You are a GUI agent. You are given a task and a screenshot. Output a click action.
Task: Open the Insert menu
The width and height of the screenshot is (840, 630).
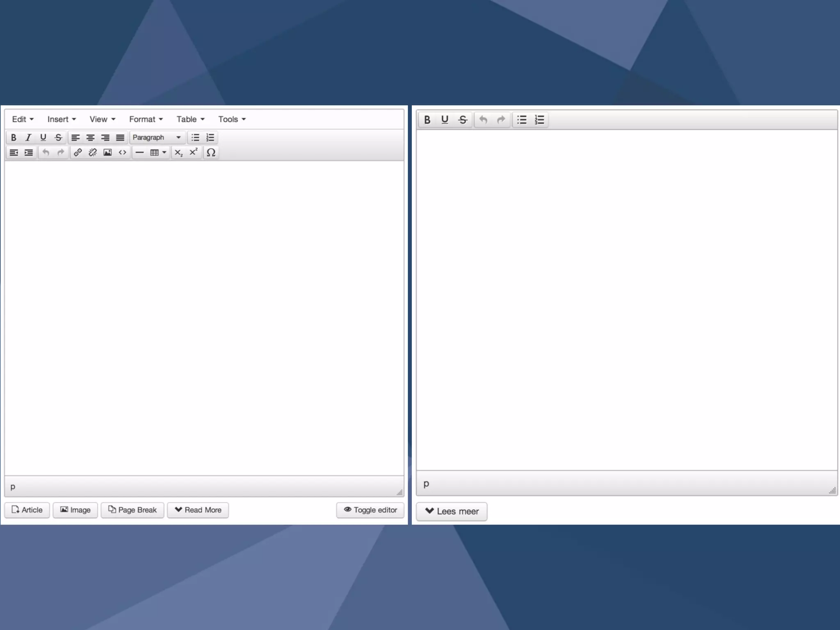[62, 119]
